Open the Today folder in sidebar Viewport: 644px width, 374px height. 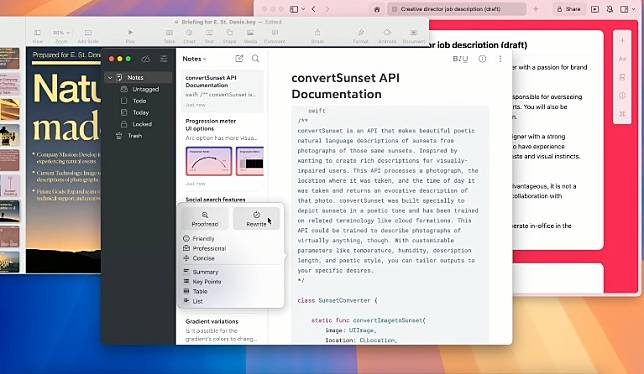tap(135, 112)
